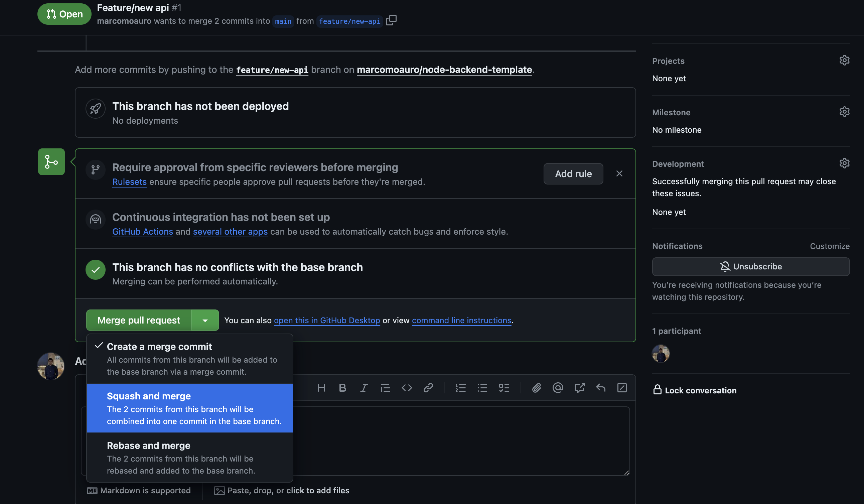864x504 pixels.
Task: Toggle bold formatting in comment toolbar
Action: [342, 388]
